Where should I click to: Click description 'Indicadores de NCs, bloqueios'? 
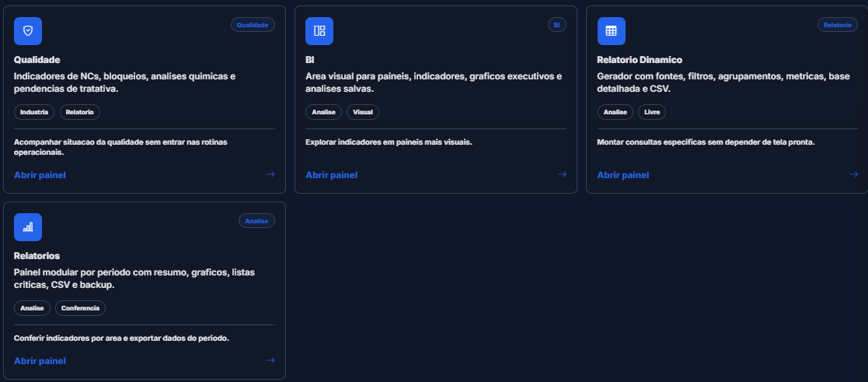[124, 82]
